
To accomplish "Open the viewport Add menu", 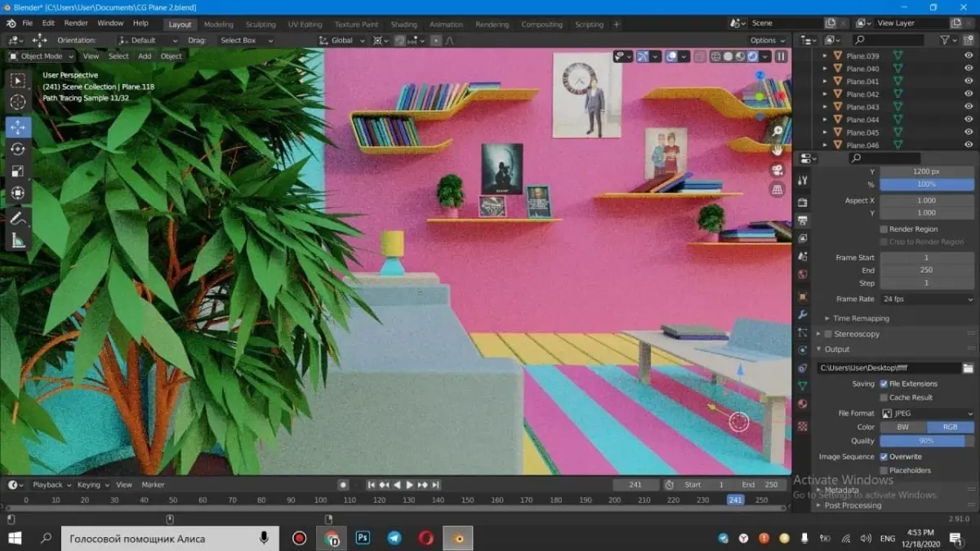I will [145, 56].
